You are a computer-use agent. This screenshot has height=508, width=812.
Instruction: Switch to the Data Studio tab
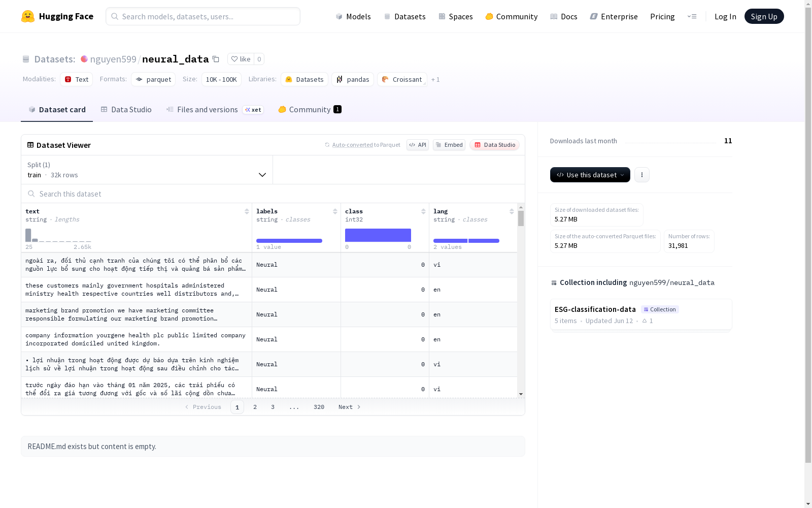click(x=126, y=110)
